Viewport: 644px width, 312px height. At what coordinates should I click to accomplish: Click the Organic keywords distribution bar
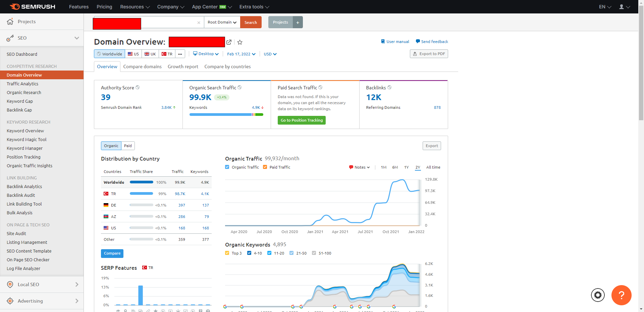coord(226,115)
